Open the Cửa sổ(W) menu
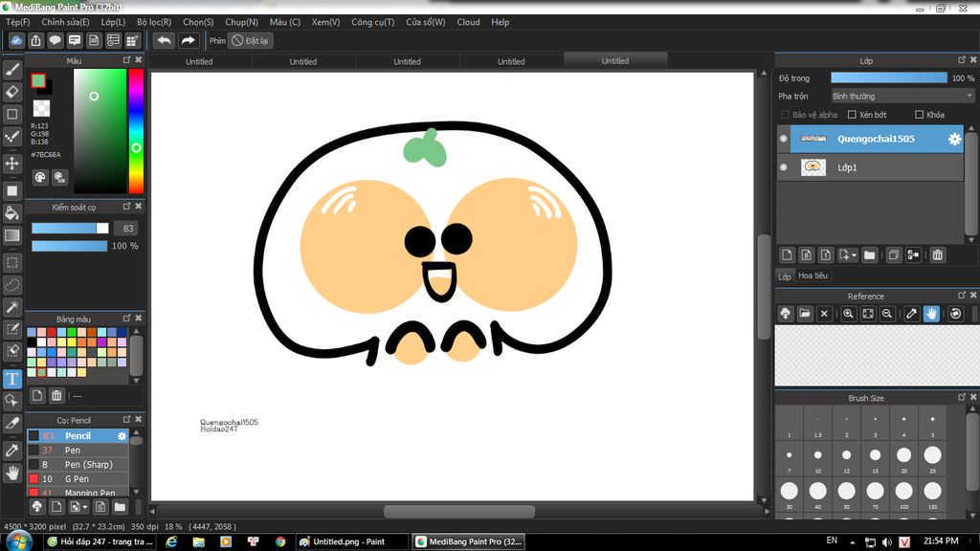Screen dimensions: 980x551 pyautogui.click(x=426, y=22)
